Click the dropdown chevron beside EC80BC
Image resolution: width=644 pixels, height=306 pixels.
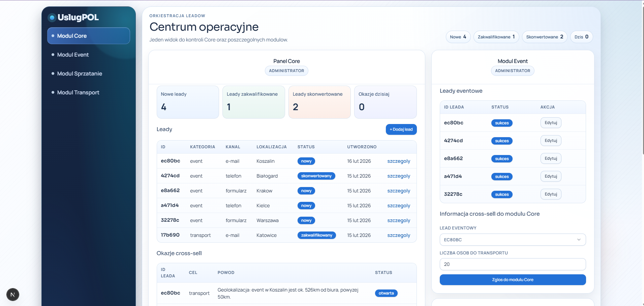point(579,240)
